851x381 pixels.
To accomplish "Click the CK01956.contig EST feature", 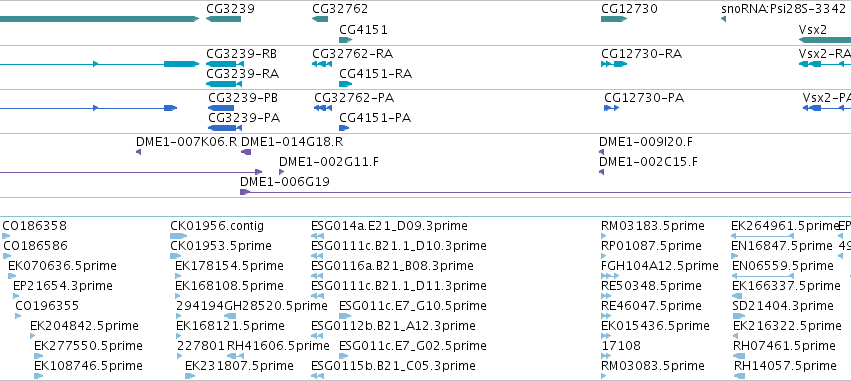I will tap(179, 236).
